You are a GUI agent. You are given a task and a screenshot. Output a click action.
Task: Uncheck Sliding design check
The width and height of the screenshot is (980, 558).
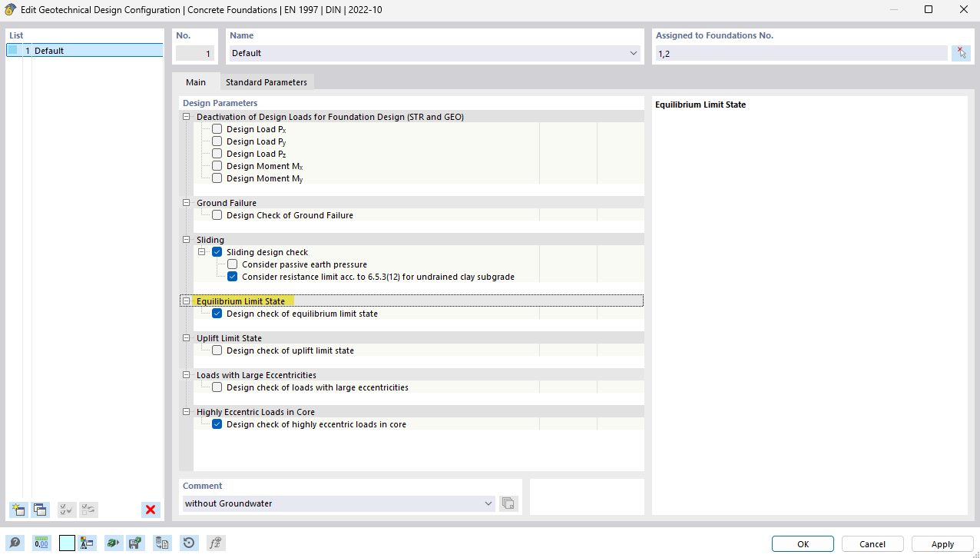point(217,252)
